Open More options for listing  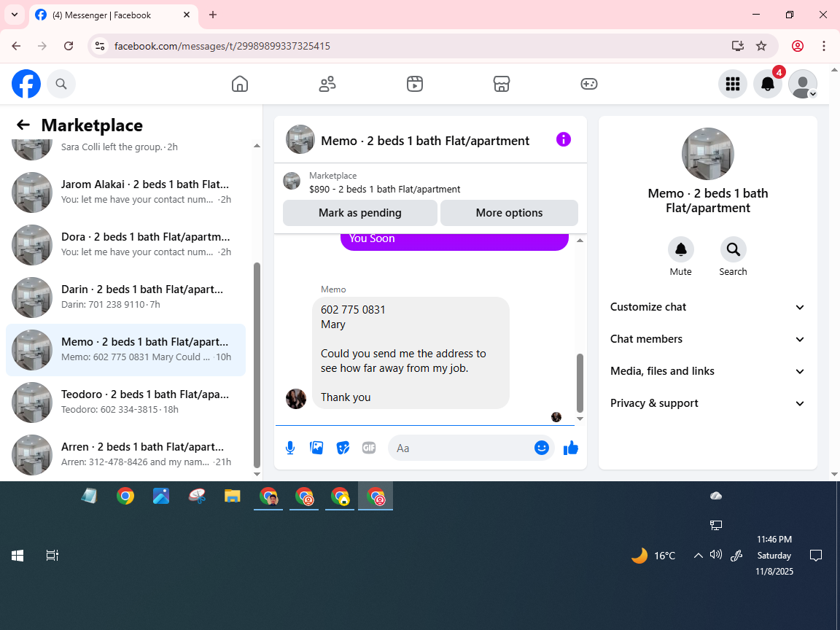(x=510, y=213)
